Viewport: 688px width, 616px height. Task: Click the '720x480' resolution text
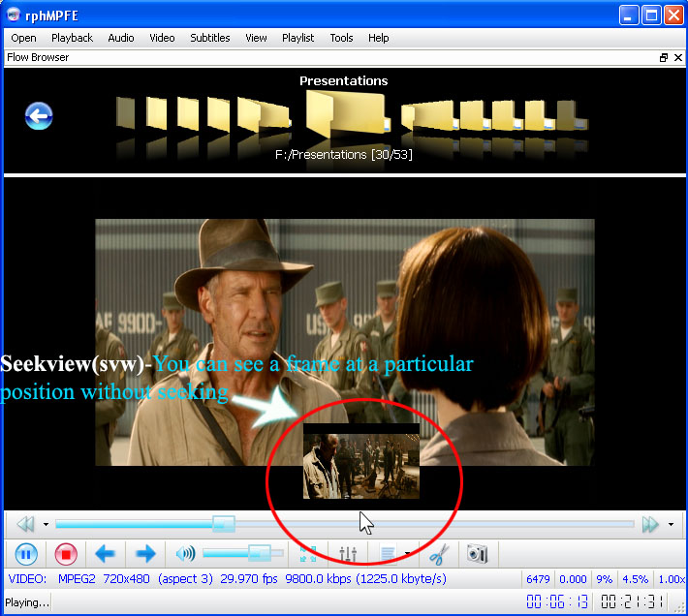tap(126, 579)
